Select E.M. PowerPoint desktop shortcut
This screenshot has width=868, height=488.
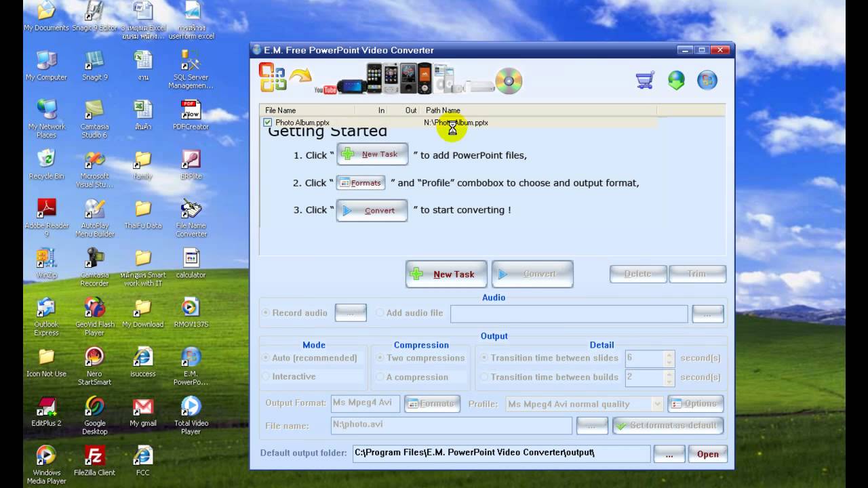191,366
